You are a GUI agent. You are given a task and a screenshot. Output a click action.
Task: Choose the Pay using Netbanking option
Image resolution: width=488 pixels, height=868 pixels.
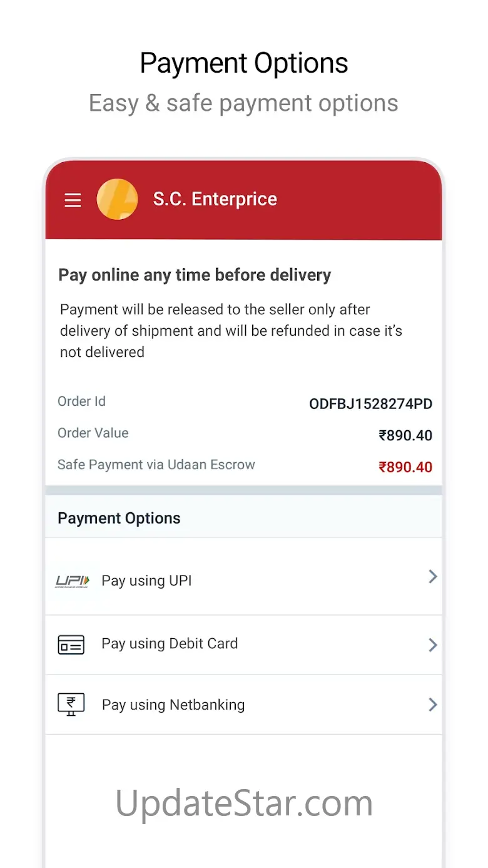173,705
